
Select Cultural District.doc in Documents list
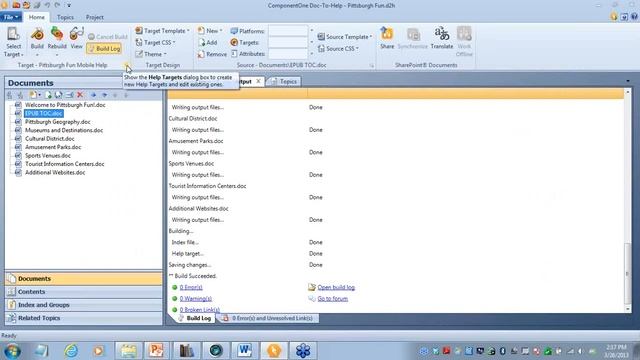(x=49, y=138)
